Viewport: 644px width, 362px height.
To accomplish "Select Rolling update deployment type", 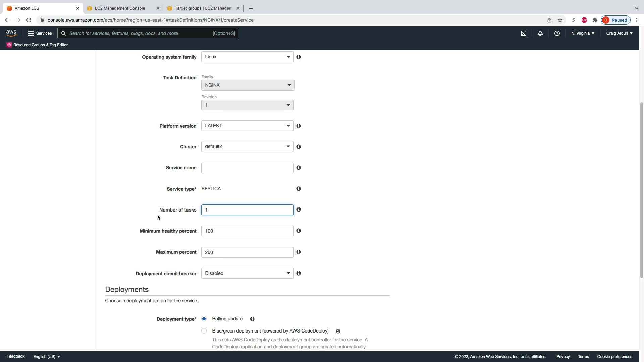I will pos(204,319).
